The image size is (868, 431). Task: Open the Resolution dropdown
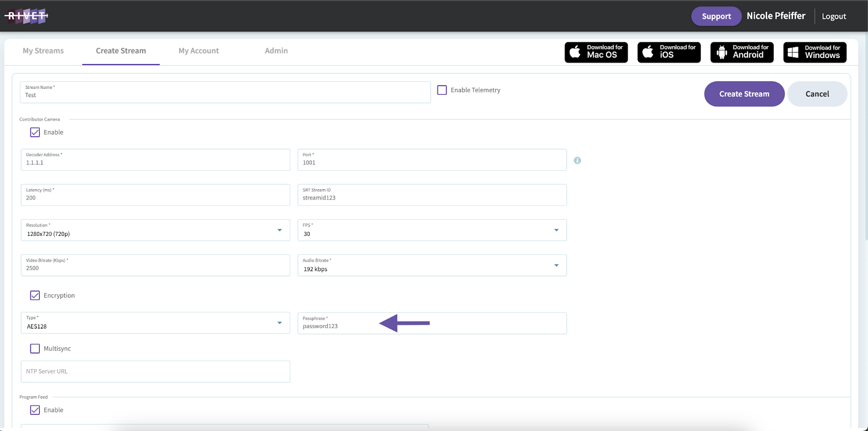click(x=155, y=230)
